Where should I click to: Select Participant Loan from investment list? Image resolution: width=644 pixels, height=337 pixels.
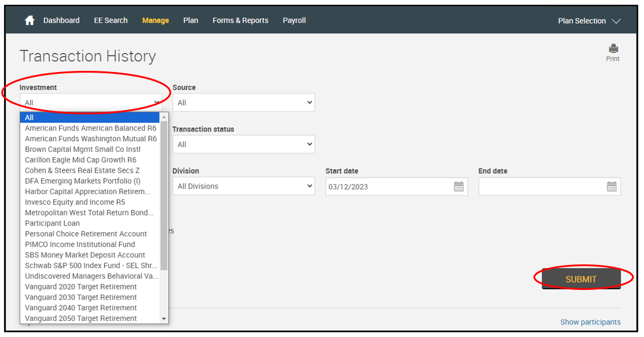click(x=52, y=223)
